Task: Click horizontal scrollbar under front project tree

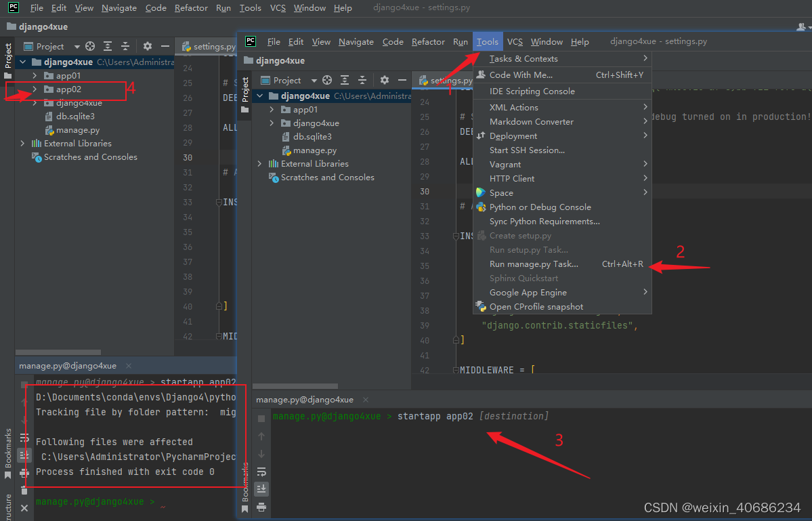Action: coord(295,385)
